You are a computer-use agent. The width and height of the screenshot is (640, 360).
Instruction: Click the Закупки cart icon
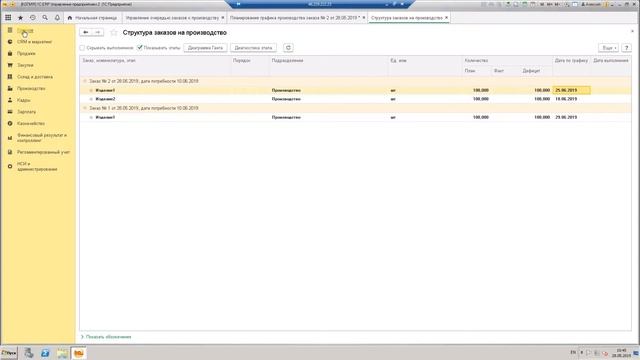tap(10, 65)
